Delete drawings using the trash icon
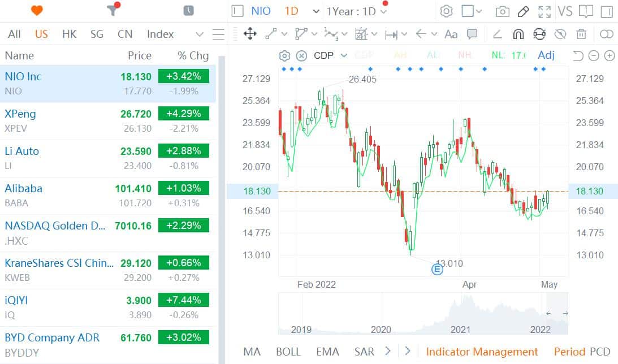Image resolution: width=618 pixels, height=364 pixels. [x=581, y=34]
